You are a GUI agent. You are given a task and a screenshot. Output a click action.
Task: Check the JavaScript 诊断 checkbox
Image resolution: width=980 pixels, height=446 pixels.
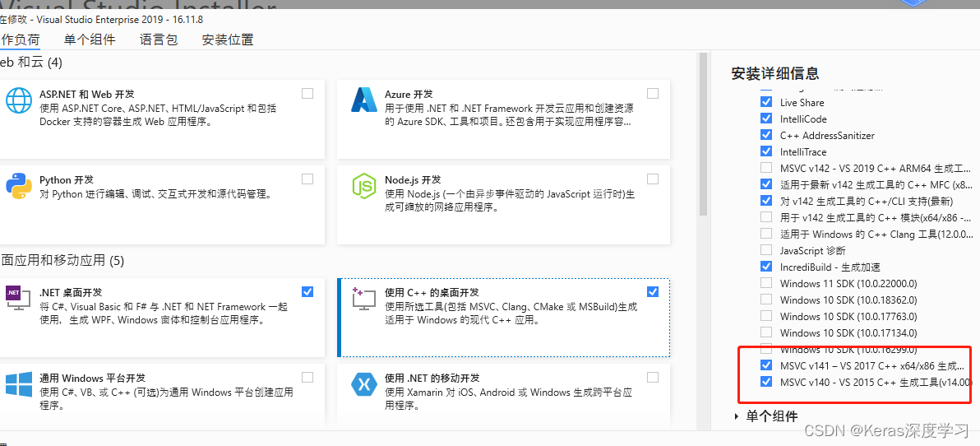765,250
